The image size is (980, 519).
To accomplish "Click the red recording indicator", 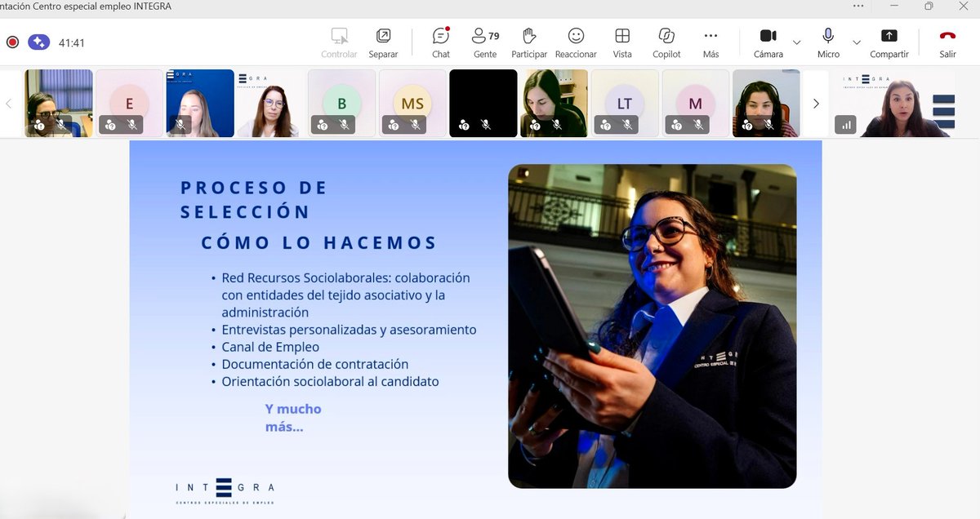I will pos(12,42).
